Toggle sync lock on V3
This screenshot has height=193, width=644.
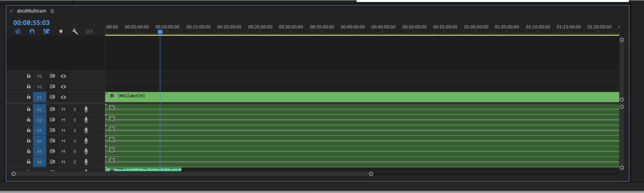pyautogui.click(x=52, y=76)
